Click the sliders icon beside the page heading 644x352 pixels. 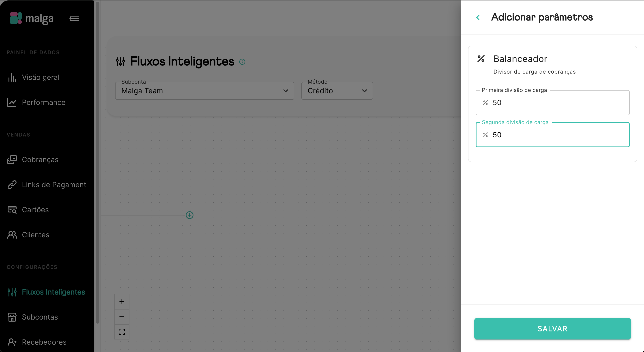(120, 62)
